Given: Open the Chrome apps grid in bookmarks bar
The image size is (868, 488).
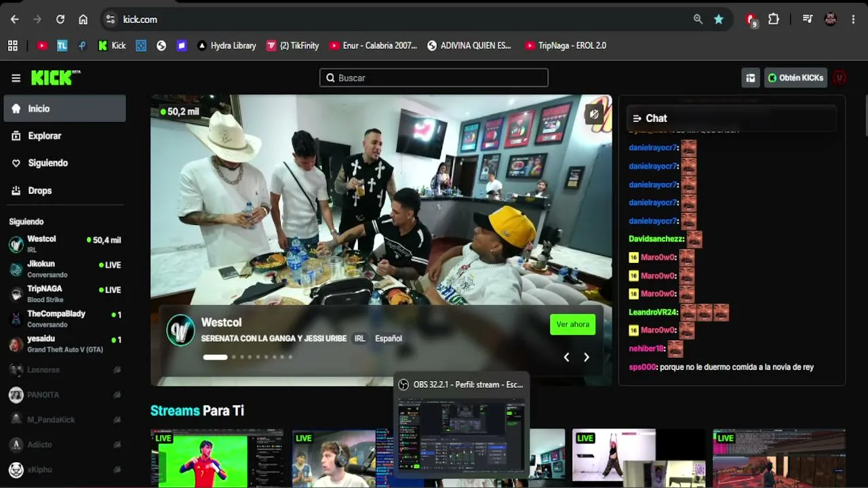Looking at the screenshot, I should pyautogui.click(x=13, y=45).
